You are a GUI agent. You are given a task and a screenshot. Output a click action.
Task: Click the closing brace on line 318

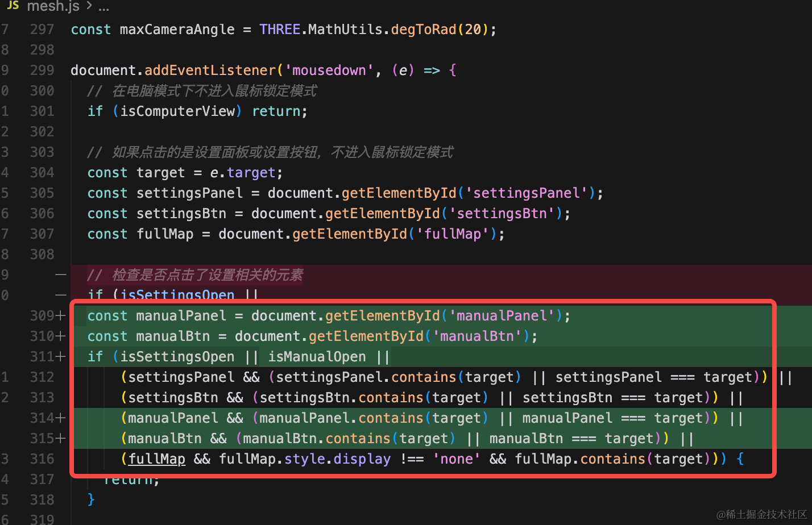pos(91,500)
